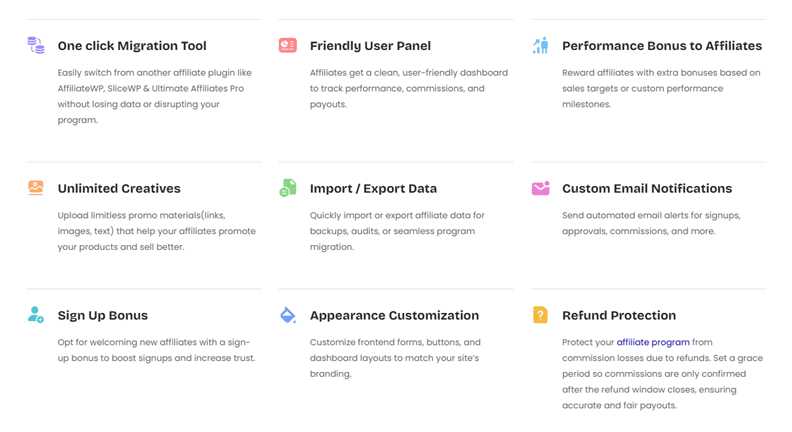
Task: Click the pink Custom Email Notifications icon
Action: (540, 188)
